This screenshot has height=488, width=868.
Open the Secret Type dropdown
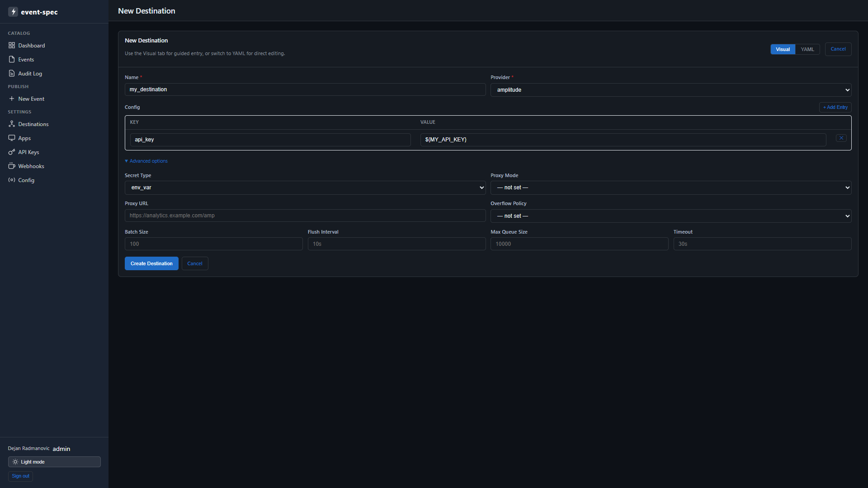[305, 188]
